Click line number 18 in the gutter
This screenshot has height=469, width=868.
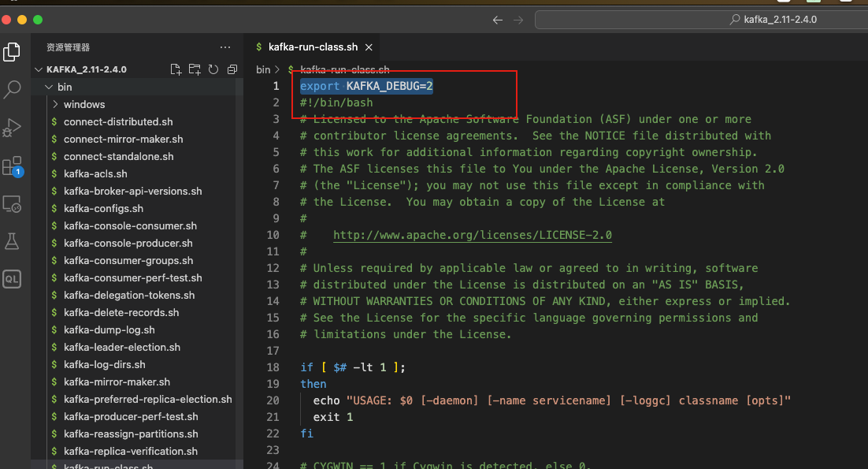click(273, 367)
